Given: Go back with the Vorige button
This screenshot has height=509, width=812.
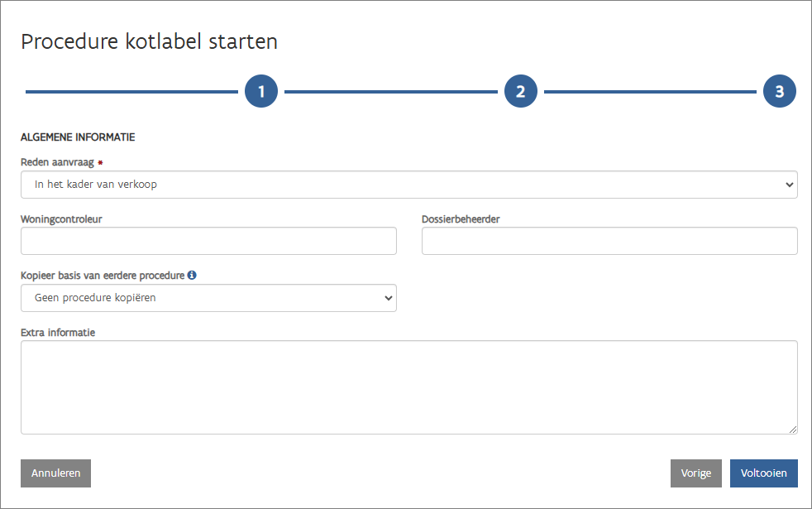Looking at the screenshot, I should click(x=695, y=473).
